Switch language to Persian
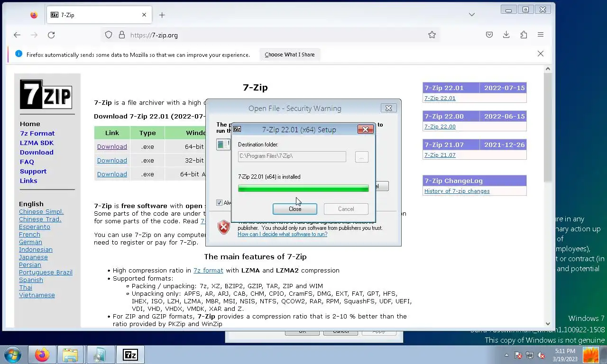The image size is (607, 364). 30,264
